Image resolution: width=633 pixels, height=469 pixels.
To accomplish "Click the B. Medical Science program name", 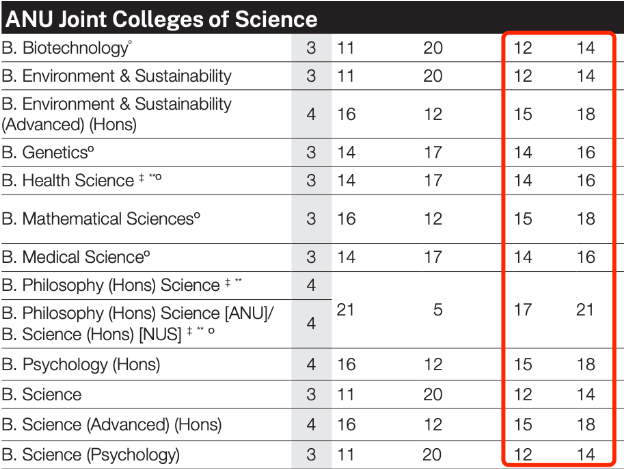I will (x=76, y=257).
